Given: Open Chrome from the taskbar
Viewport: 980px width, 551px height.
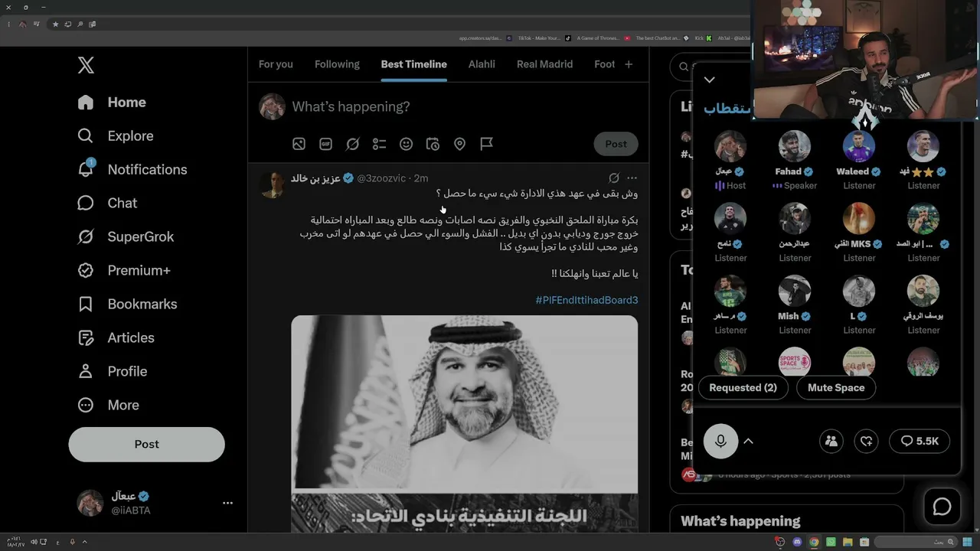Looking at the screenshot, I should pos(814,543).
